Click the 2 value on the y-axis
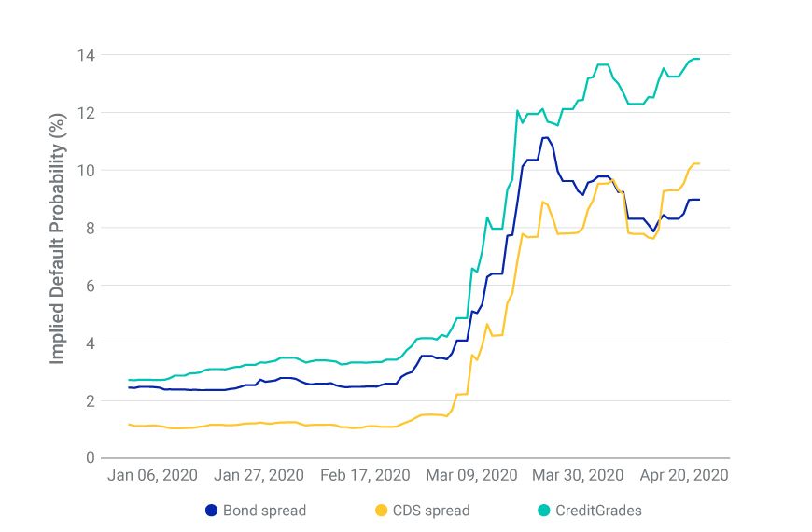 coord(91,401)
